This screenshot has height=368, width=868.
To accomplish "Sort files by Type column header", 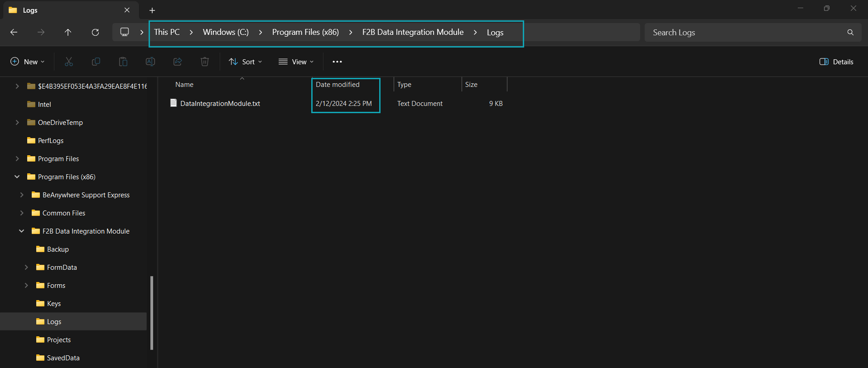I will pyautogui.click(x=404, y=85).
